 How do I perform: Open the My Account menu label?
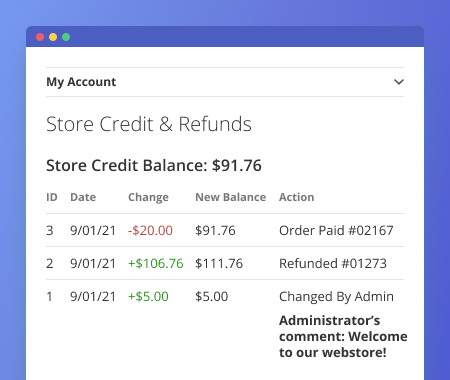click(x=81, y=82)
